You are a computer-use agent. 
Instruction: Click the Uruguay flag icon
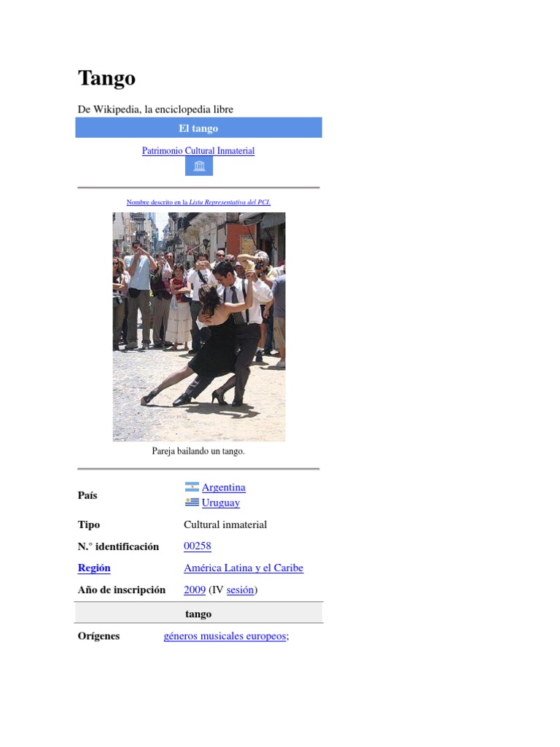pyautogui.click(x=192, y=502)
